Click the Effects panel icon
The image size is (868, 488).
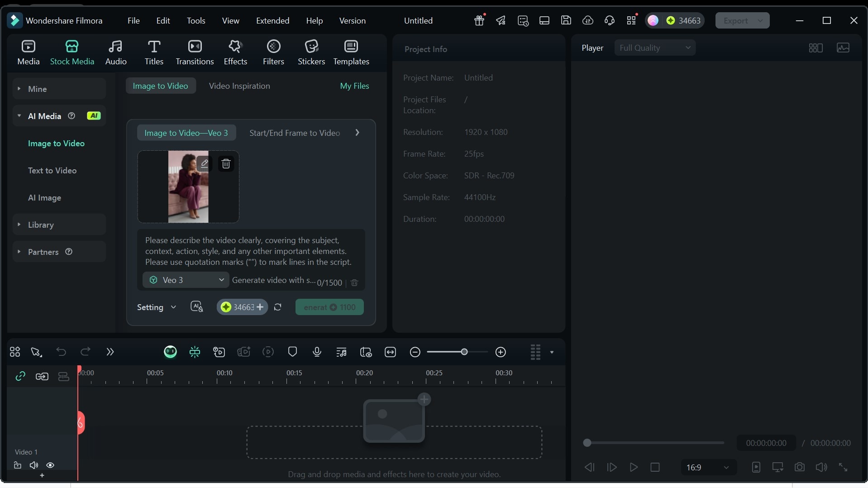pyautogui.click(x=235, y=51)
